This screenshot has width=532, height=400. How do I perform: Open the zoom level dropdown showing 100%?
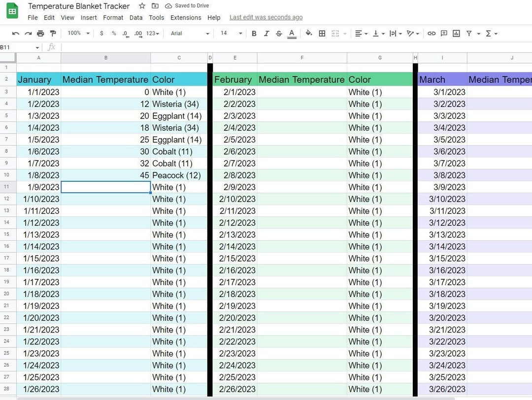pos(77,33)
